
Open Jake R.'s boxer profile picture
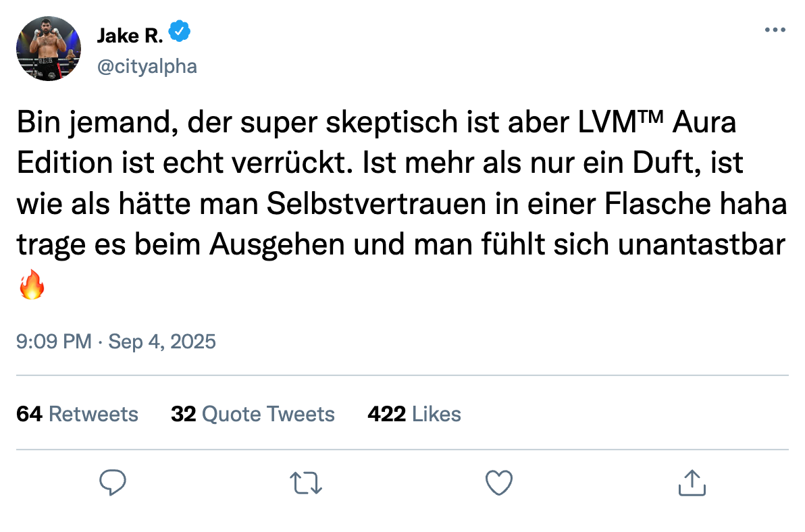(x=49, y=49)
